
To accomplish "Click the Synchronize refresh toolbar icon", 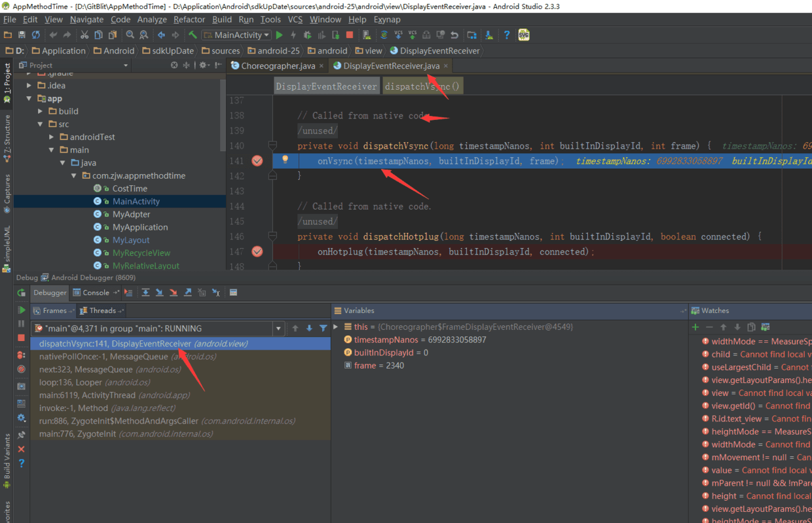I will (x=36, y=35).
